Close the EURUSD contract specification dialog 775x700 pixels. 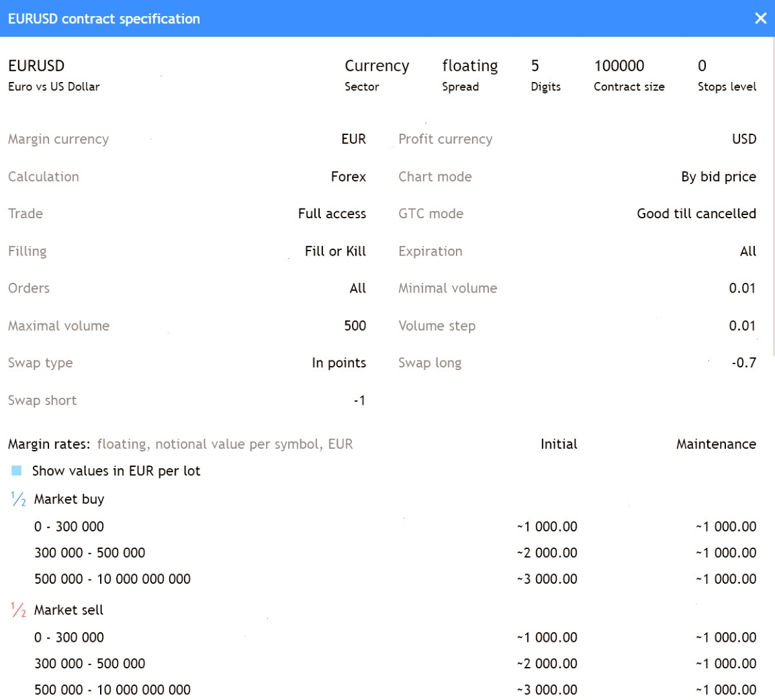pos(761,19)
